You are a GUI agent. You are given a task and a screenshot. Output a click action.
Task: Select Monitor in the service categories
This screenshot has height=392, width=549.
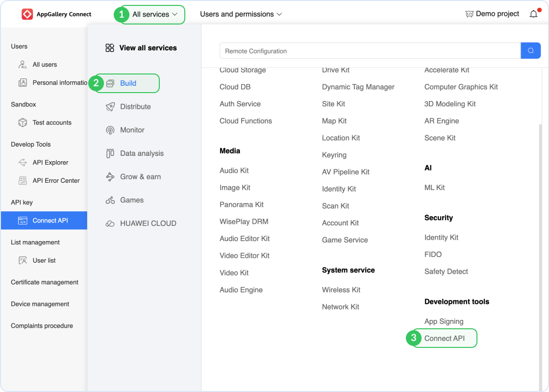point(132,130)
